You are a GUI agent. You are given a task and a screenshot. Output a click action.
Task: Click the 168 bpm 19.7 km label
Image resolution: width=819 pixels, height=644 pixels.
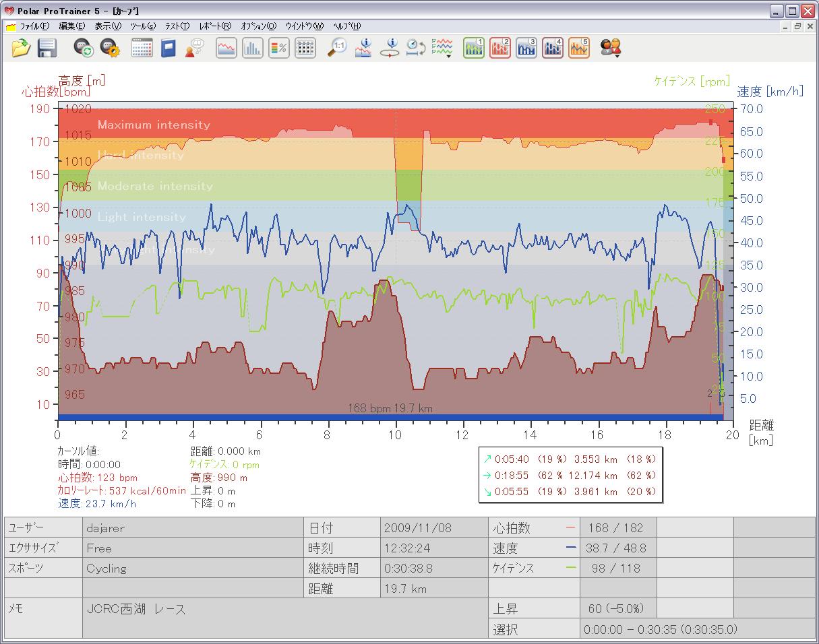click(x=390, y=408)
